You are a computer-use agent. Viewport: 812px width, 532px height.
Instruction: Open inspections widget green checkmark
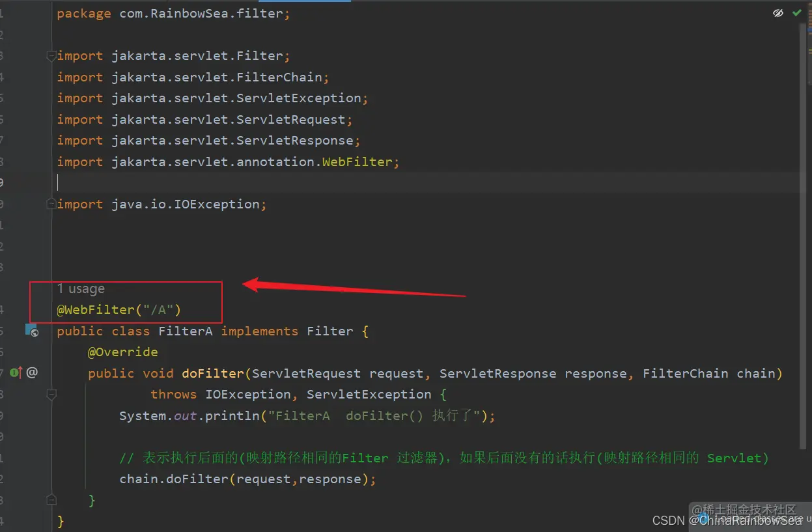click(x=797, y=13)
